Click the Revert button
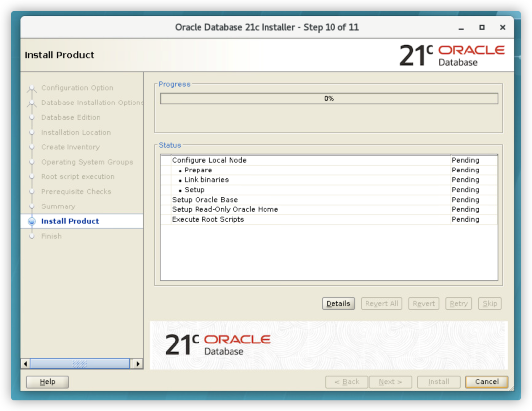 (424, 304)
